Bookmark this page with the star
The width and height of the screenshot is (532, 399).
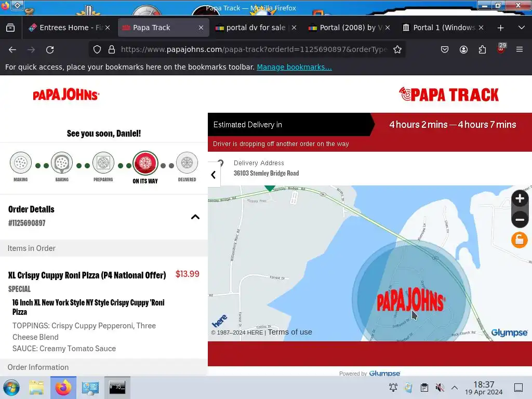tap(397, 49)
